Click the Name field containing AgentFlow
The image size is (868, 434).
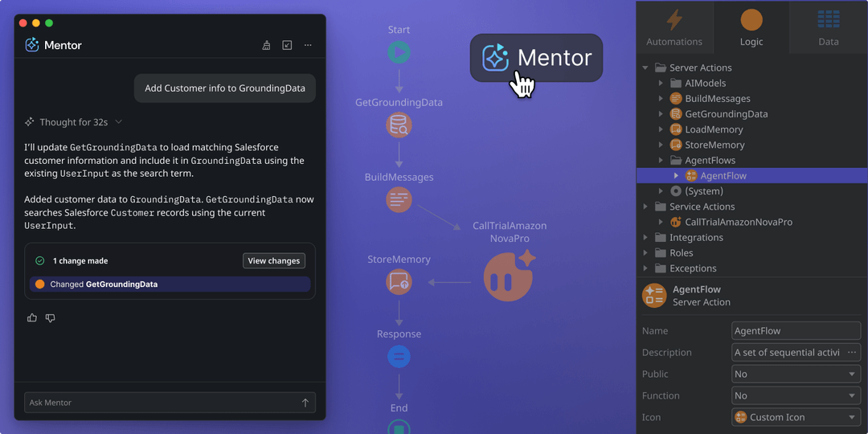tap(796, 331)
